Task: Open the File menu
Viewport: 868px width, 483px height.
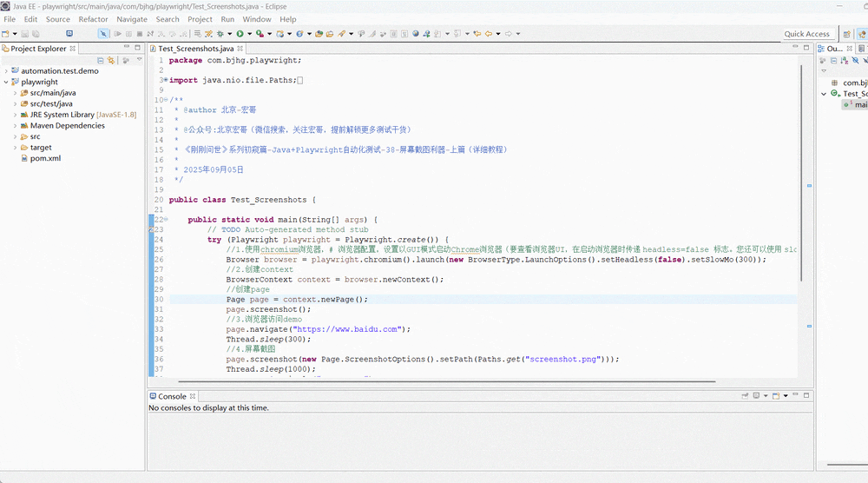Action: [10, 19]
